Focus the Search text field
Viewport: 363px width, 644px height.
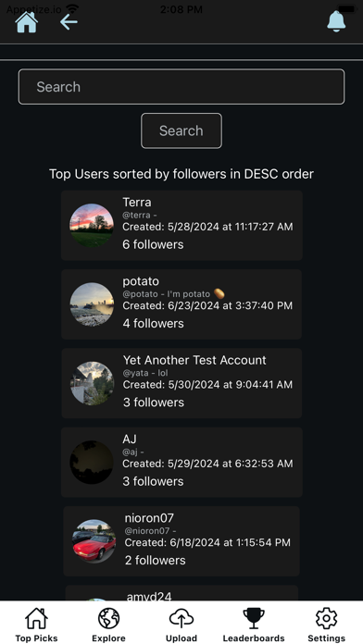181,87
